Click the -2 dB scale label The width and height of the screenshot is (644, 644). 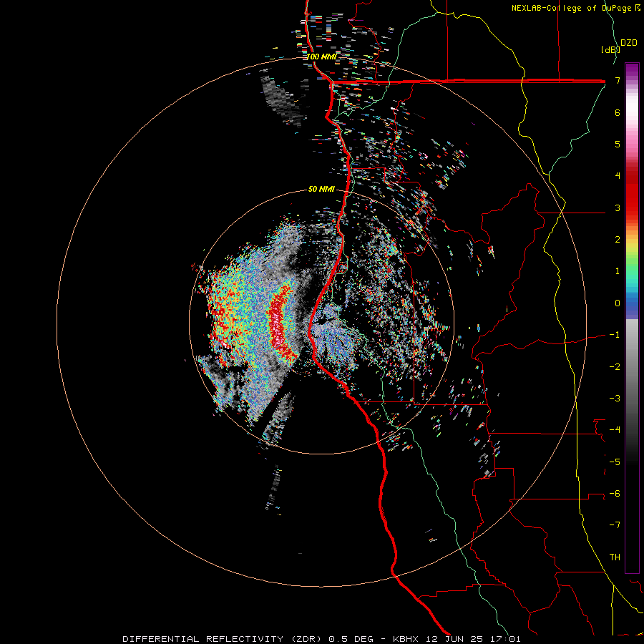pos(615,367)
